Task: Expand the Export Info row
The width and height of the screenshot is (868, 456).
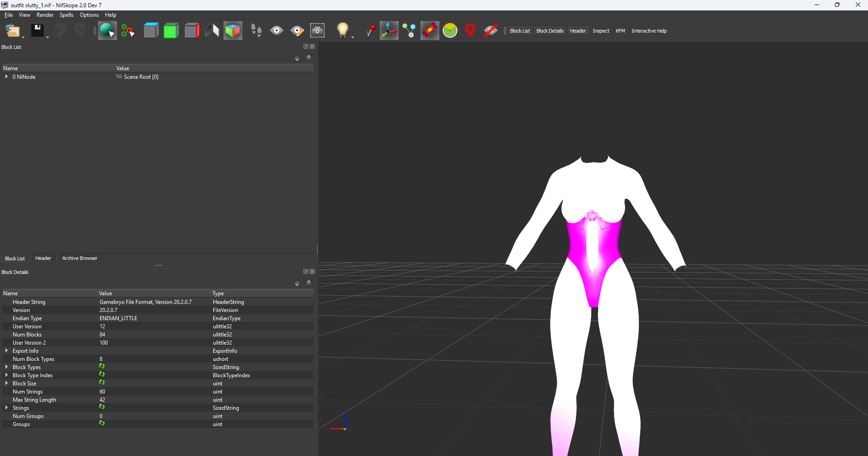Action: 6,351
